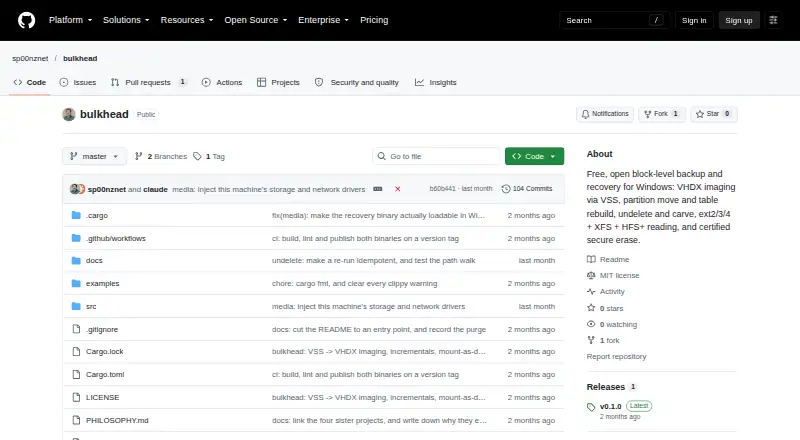Open the PHILOSOPHY.md file
This screenshot has width=800, height=440.
117,420
